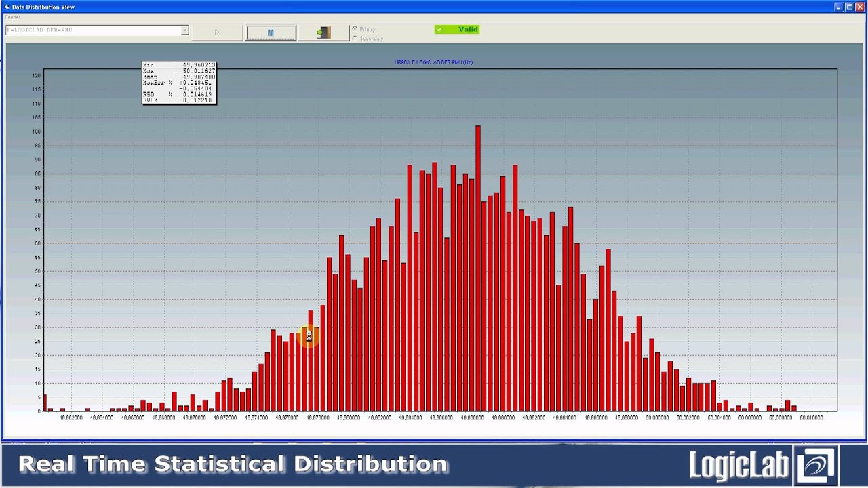Click the chart title above the histogram
Screen dimensions: 868x488
[433, 62]
